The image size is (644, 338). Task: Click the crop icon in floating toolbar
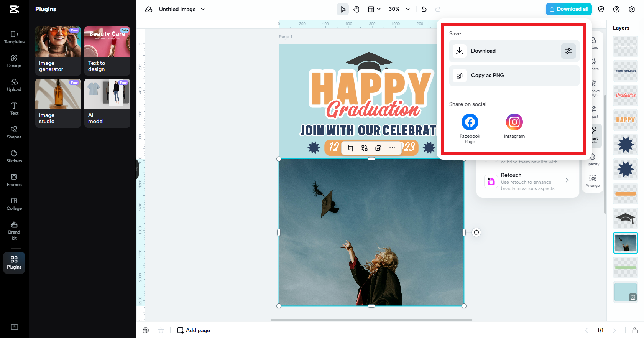coord(350,148)
